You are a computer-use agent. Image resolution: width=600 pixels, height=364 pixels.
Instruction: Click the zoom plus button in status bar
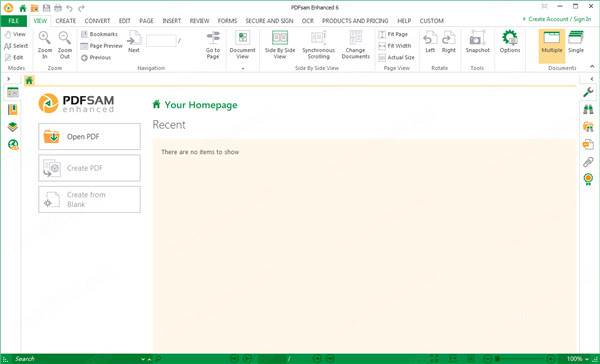(x=551, y=359)
